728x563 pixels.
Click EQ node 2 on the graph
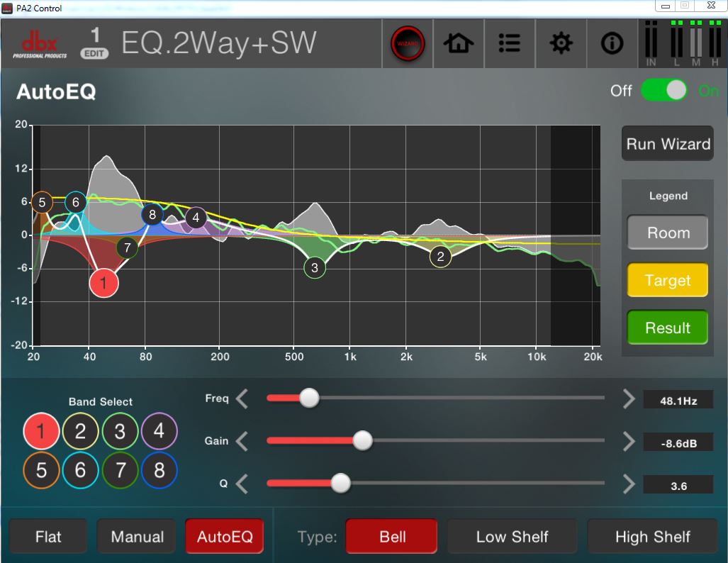point(441,257)
